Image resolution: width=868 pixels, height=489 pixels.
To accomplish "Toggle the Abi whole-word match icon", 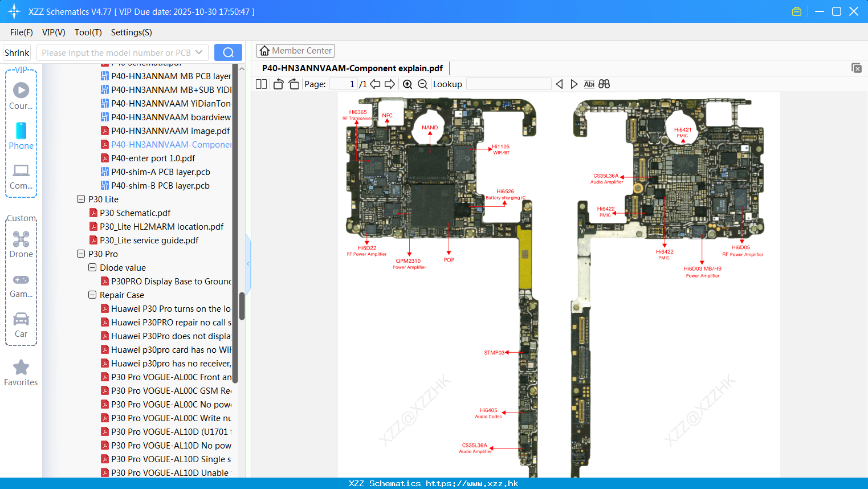I will coord(589,84).
